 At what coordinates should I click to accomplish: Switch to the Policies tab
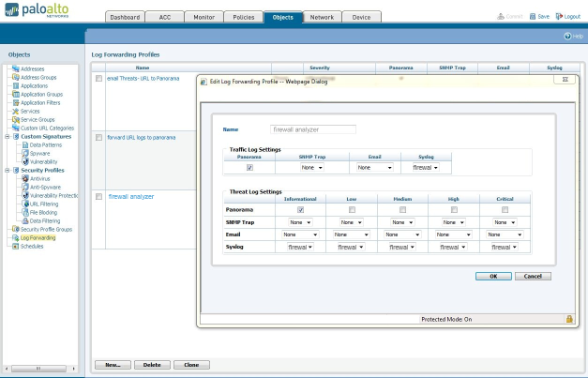[244, 17]
